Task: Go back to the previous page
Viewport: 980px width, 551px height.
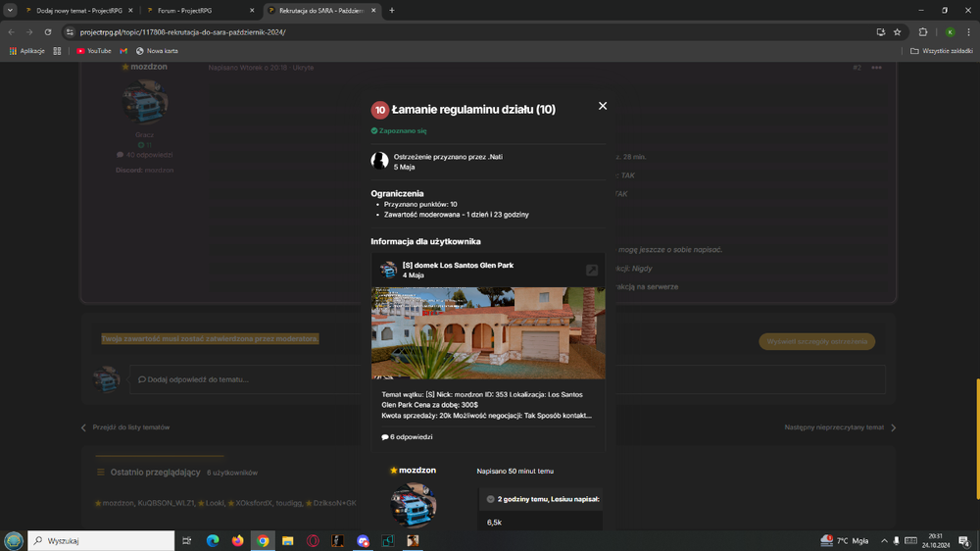Action: (11, 32)
